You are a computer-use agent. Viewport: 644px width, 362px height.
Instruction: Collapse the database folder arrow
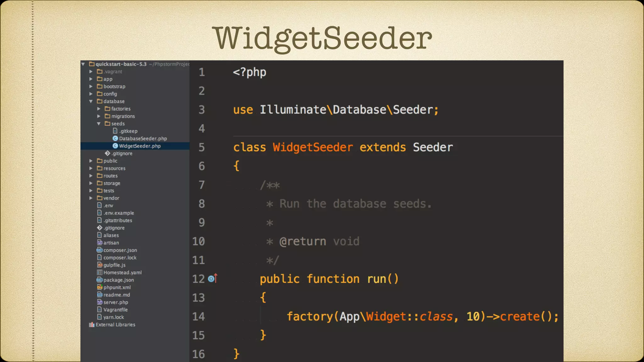91,101
